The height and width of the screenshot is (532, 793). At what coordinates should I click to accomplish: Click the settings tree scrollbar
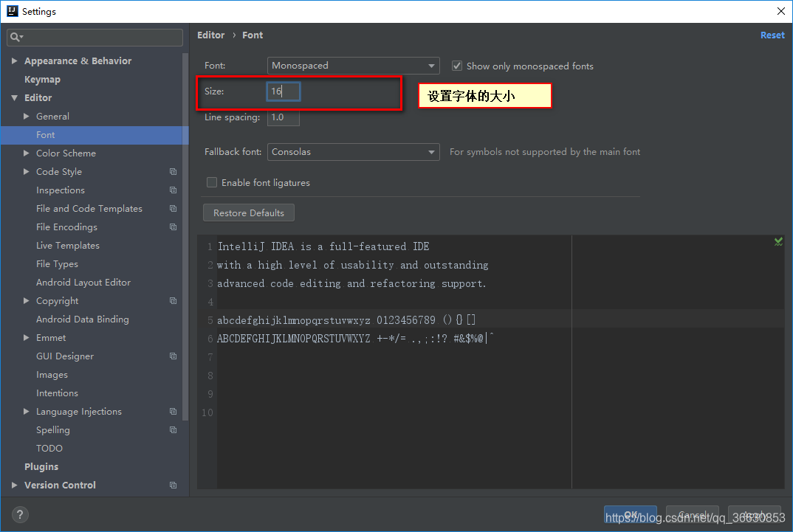185,236
